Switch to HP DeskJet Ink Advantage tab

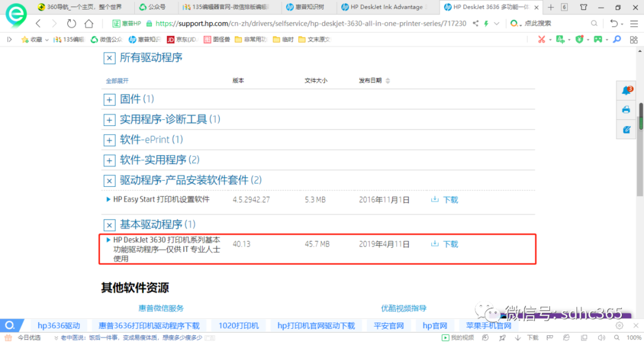click(388, 7)
